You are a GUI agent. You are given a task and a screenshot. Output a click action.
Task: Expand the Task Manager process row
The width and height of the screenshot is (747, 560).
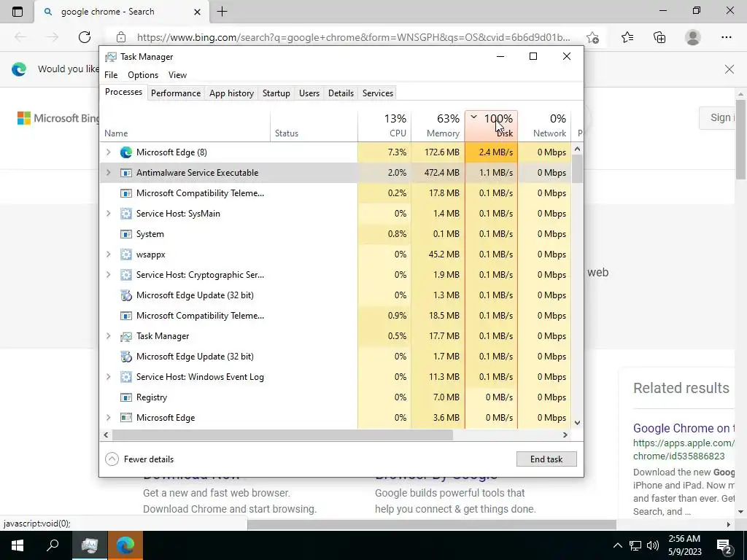pyautogui.click(x=108, y=336)
